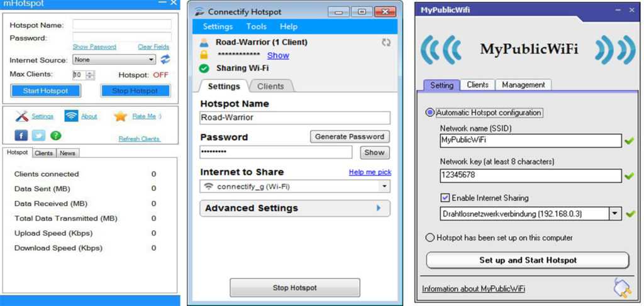The image size is (644, 306).
Task: Open the Internet to Share dropdown
Action: tap(295, 187)
